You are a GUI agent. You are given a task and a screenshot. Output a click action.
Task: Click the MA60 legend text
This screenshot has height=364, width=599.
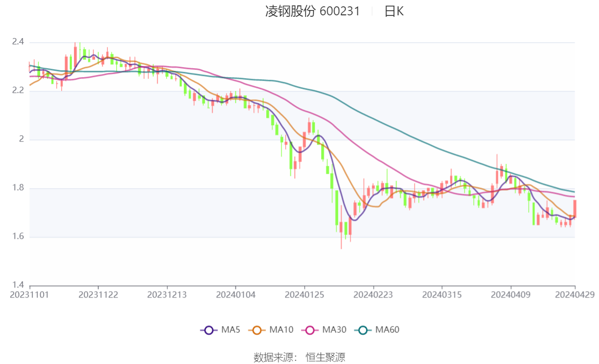click(x=387, y=330)
